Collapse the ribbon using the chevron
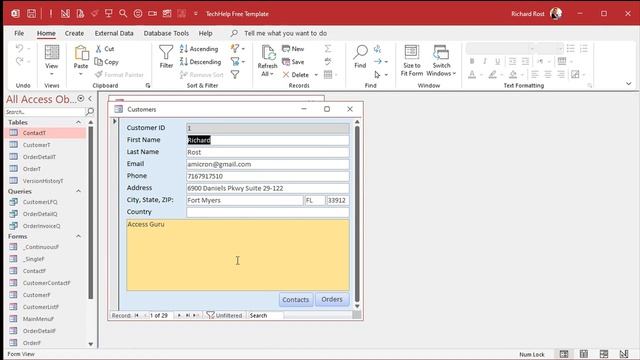Image resolution: width=640 pixels, height=360 pixels. (x=629, y=84)
